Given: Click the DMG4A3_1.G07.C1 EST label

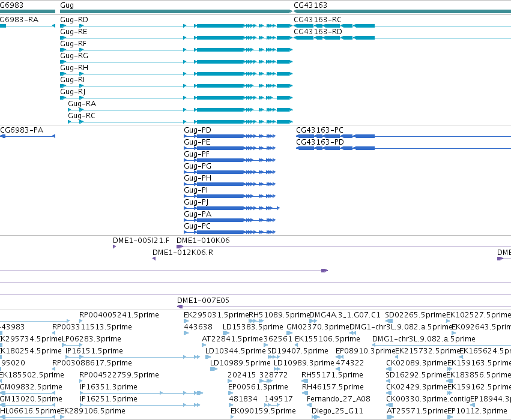Looking at the screenshot, I should [x=345, y=315].
